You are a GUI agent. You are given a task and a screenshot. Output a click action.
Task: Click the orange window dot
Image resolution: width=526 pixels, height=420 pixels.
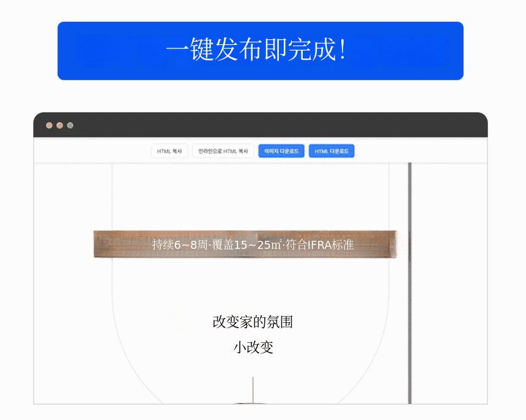(59, 125)
